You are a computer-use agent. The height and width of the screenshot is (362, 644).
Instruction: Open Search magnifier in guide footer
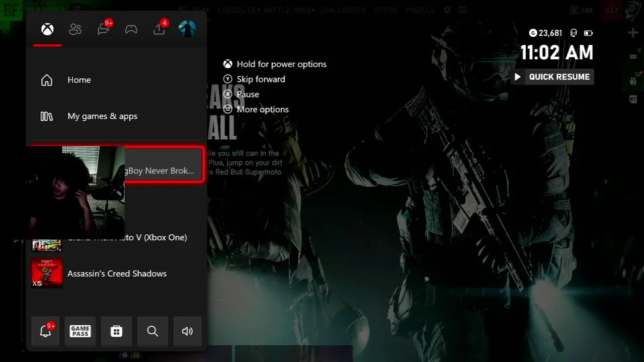click(152, 331)
